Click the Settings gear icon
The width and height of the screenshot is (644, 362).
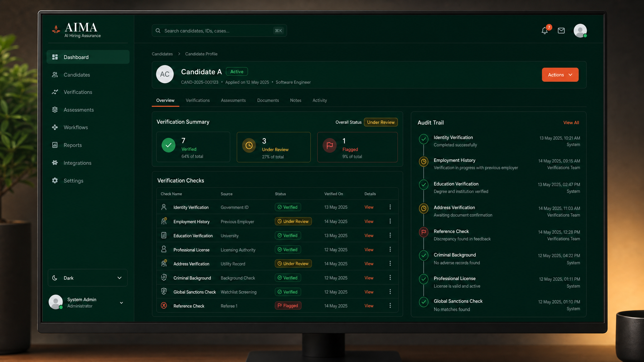pos(55,180)
